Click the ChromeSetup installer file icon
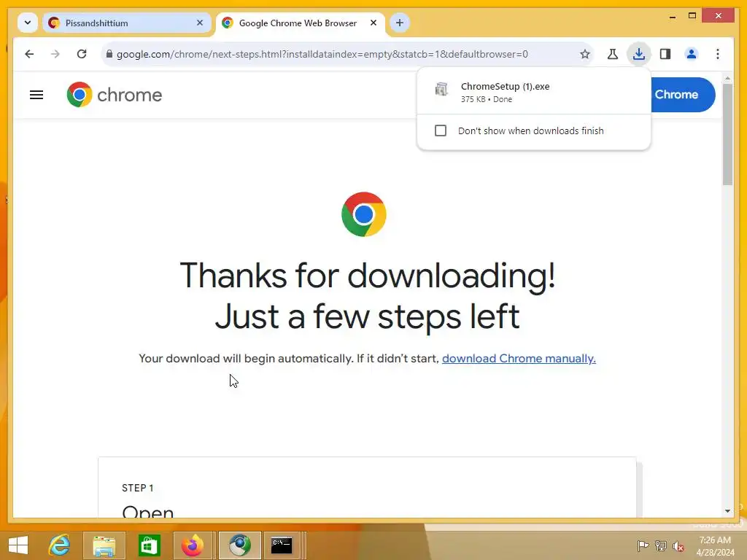 (x=441, y=89)
